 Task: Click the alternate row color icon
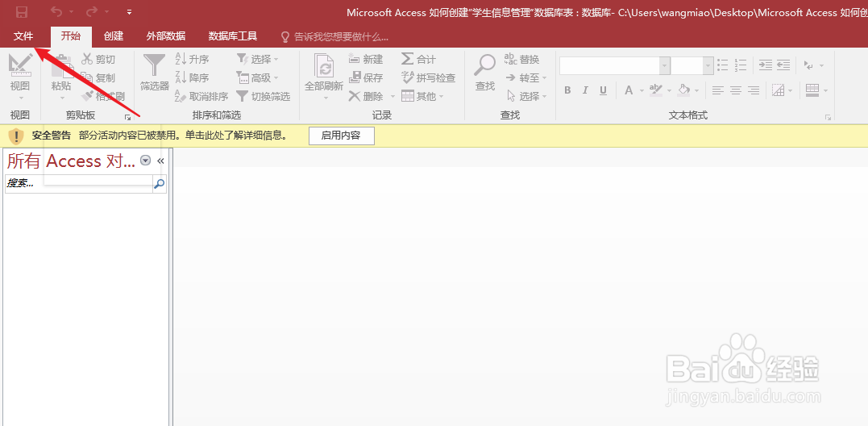tap(812, 90)
